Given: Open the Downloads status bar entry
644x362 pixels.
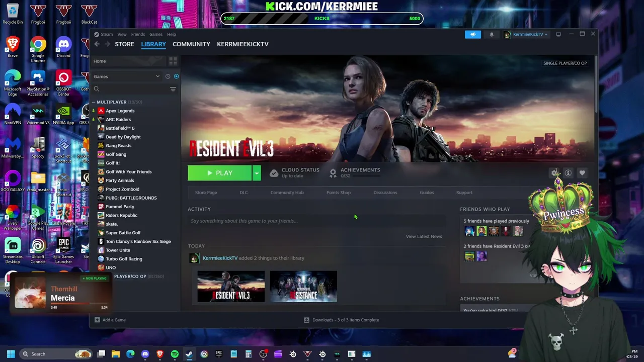Looking at the screenshot, I should pyautogui.click(x=341, y=320).
